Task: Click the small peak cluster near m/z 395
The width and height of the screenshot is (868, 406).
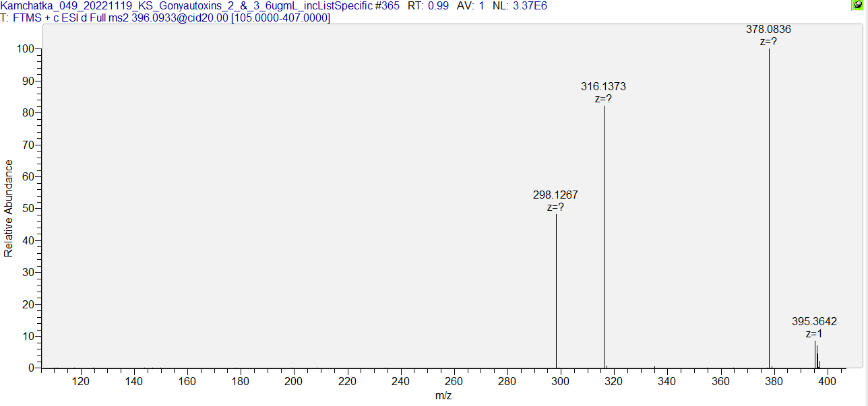Action: [x=815, y=356]
